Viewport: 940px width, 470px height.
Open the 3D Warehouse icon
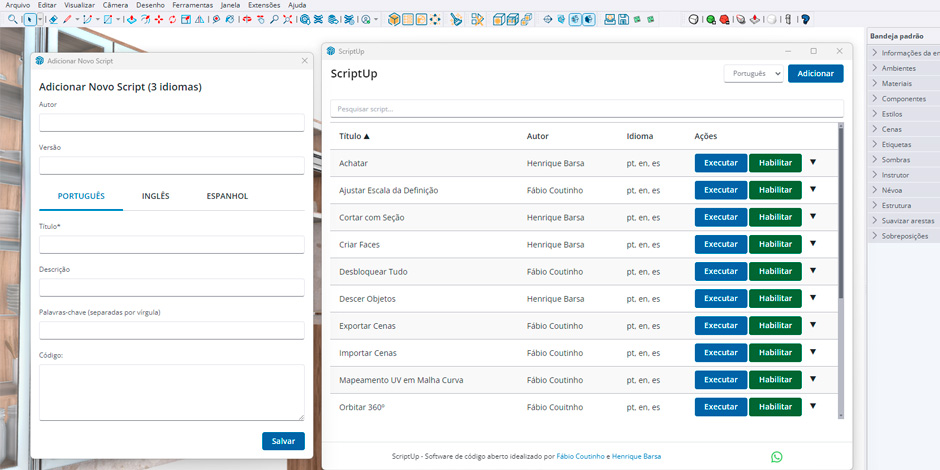coord(305,19)
